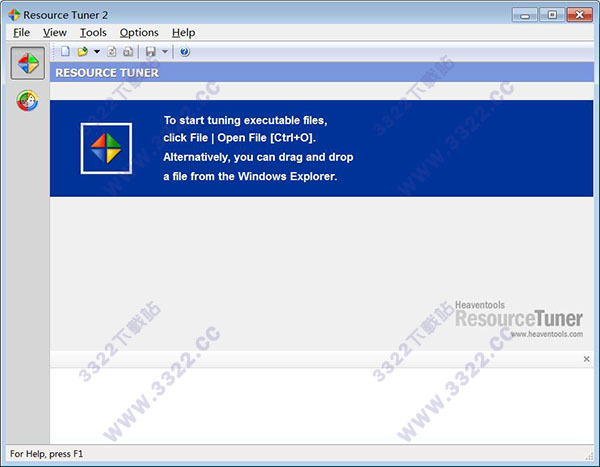Expand the Save options dropdown arrow
The height and width of the screenshot is (467, 600).
click(x=165, y=52)
